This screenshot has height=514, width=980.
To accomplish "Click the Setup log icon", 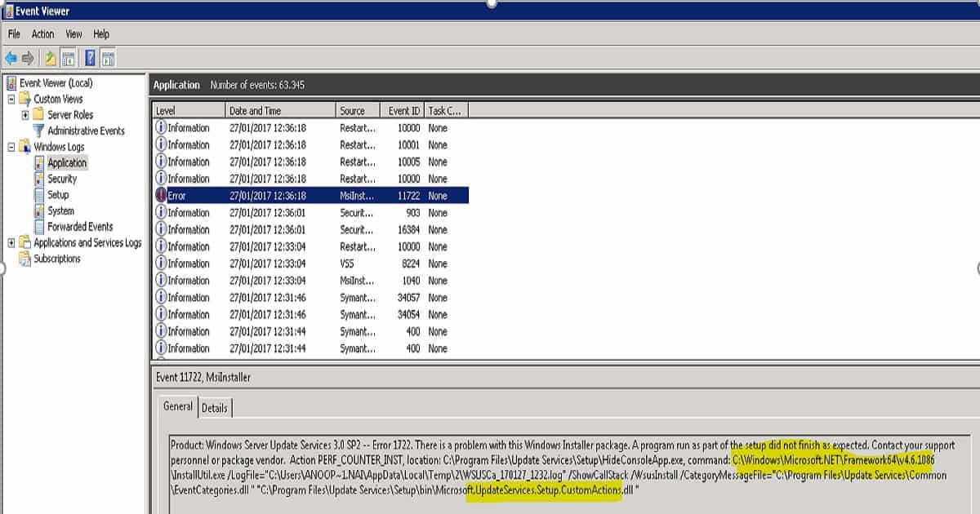I will coord(40,195).
